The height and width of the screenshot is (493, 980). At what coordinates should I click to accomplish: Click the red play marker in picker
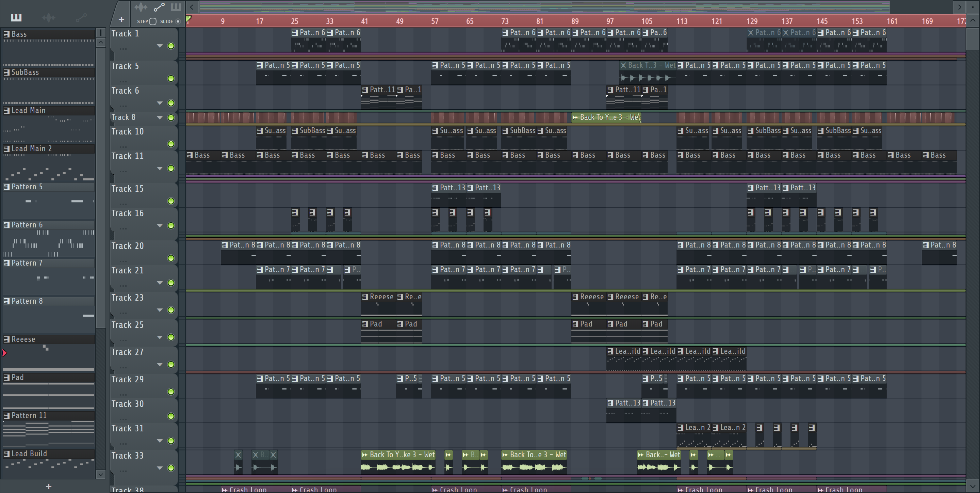tap(4, 353)
